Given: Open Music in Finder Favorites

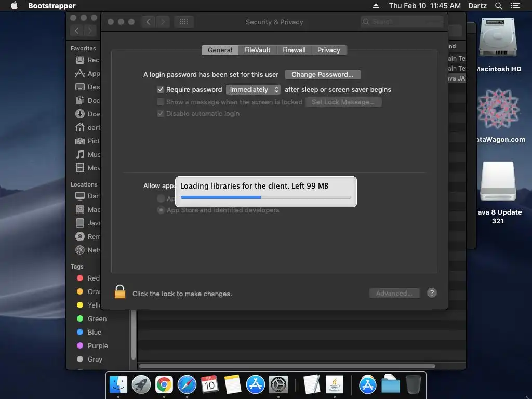Looking at the screenshot, I should point(88,154).
